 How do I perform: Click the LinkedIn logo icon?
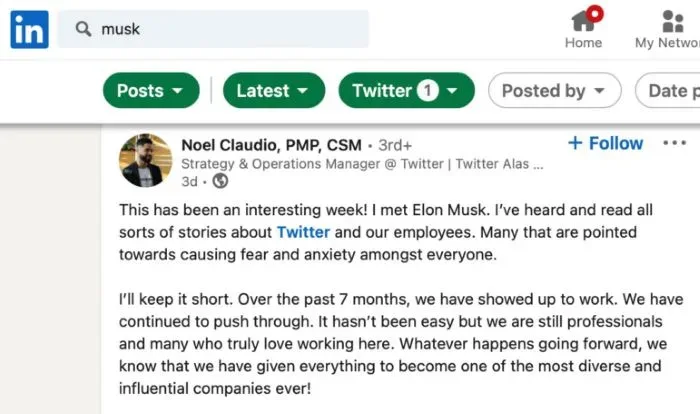tap(29, 30)
